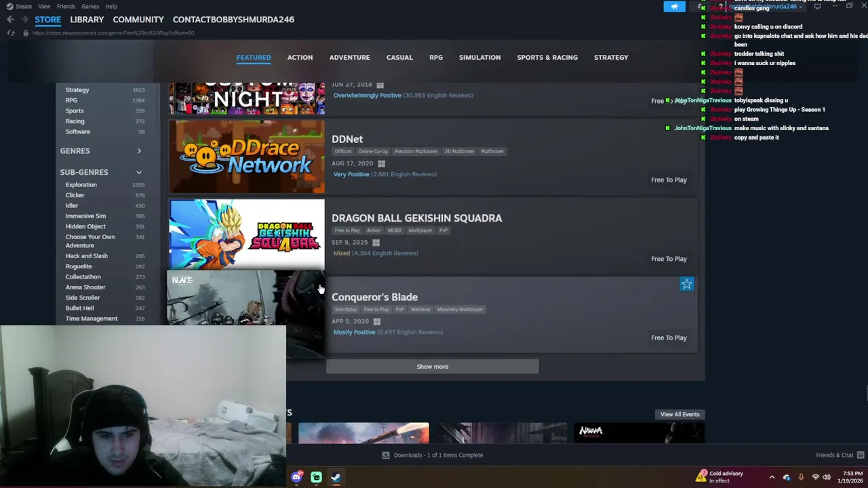Image resolution: width=868 pixels, height=488 pixels.
Task: Click the DDrace Network thumbnail
Action: [x=247, y=157]
